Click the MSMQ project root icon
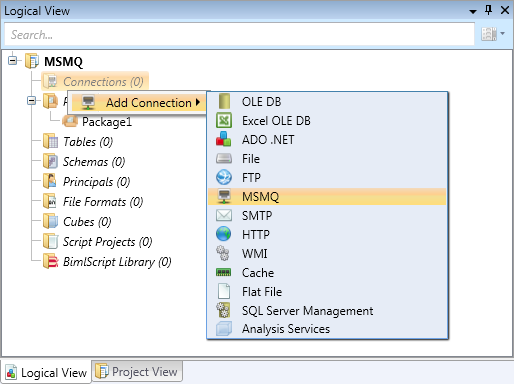 click(x=32, y=61)
